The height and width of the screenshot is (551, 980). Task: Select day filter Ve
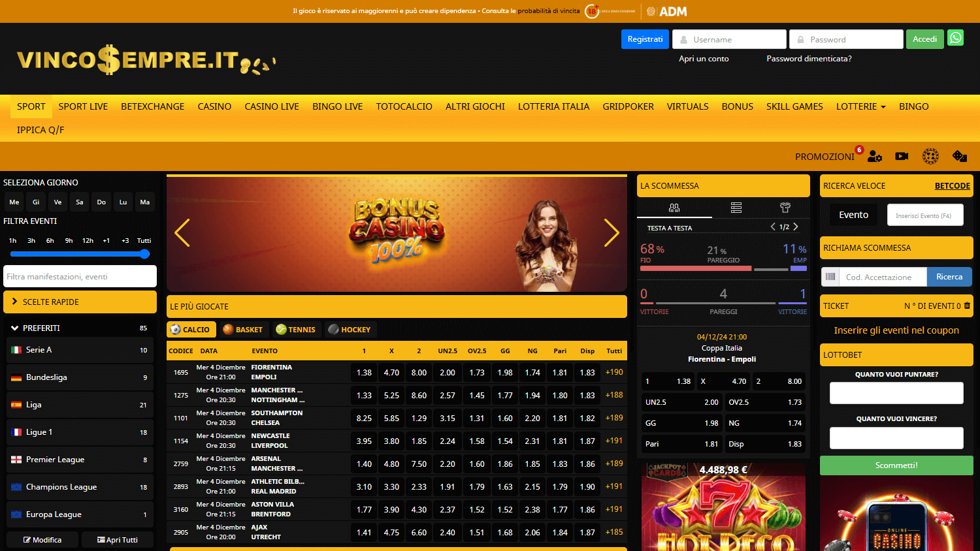57,202
